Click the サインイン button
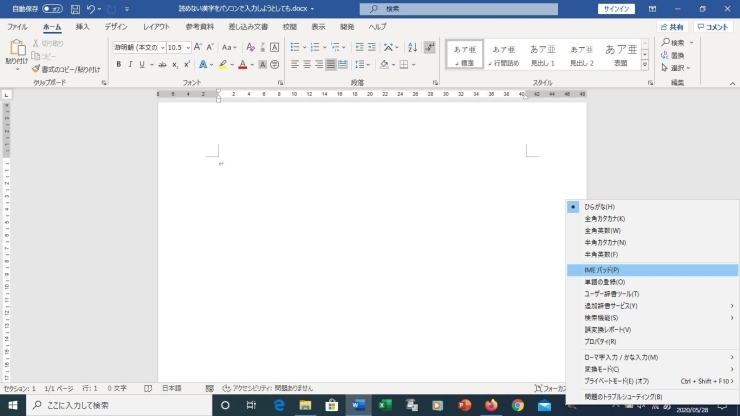 [x=616, y=9]
